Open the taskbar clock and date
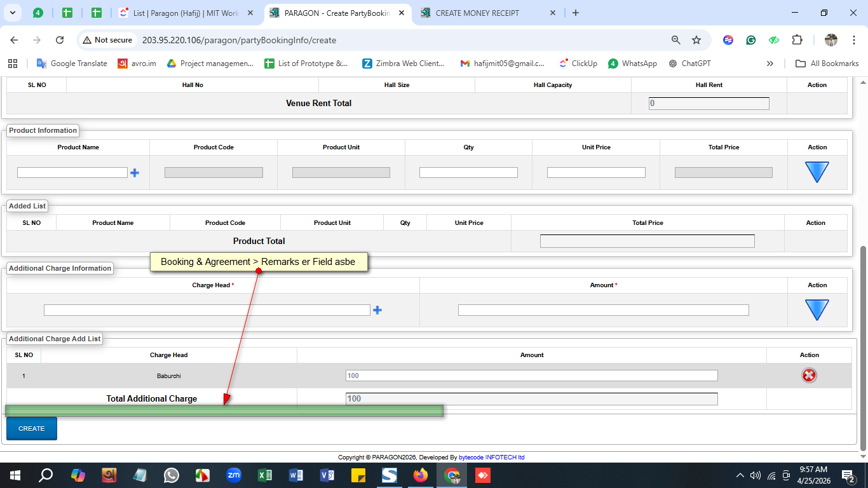This screenshot has height=488, width=868. 813,475
